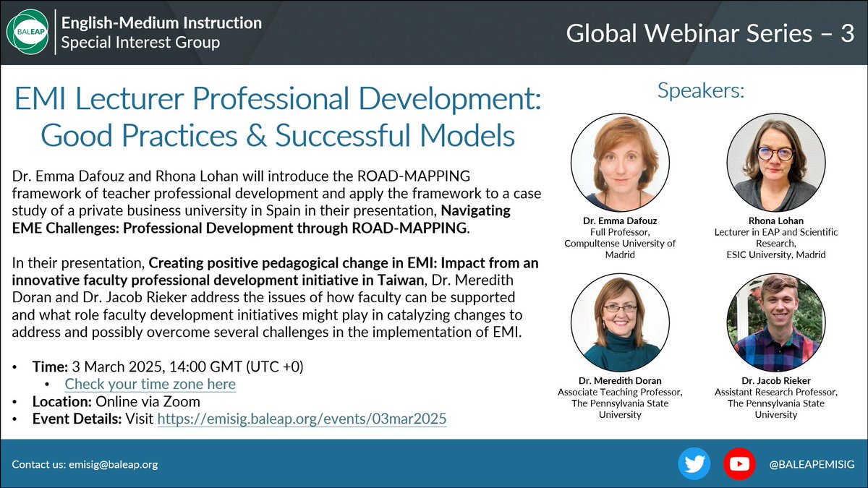Open the Check your time zone here link
Viewport: 868px width, 488px height.
point(150,384)
